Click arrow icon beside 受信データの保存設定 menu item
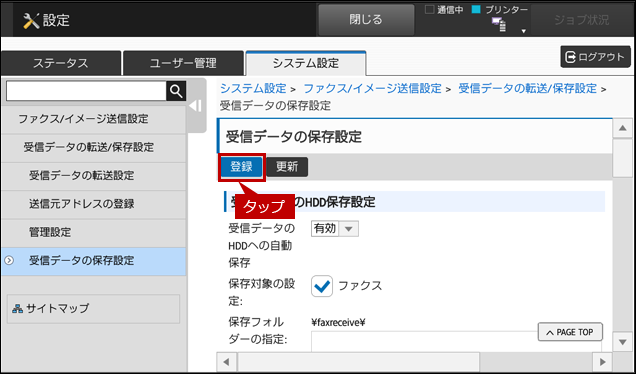This screenshot has width=636, height=374. pos(9,261)
